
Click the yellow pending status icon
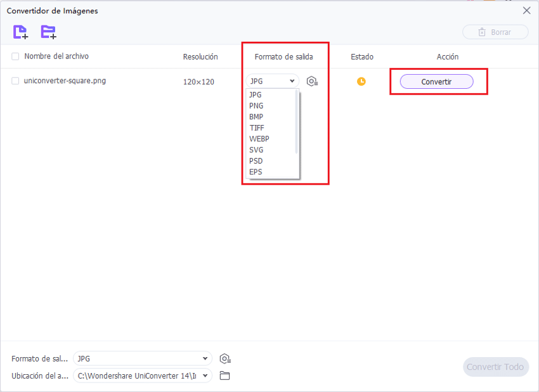pos(361,81)
